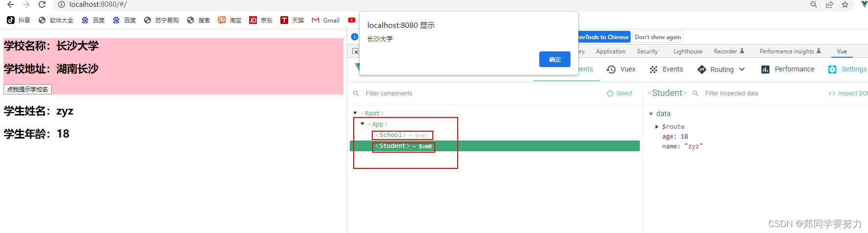This screenshot has height=233, width=868.
Task: Open the Routing dropdown
Action: [721, 69]
